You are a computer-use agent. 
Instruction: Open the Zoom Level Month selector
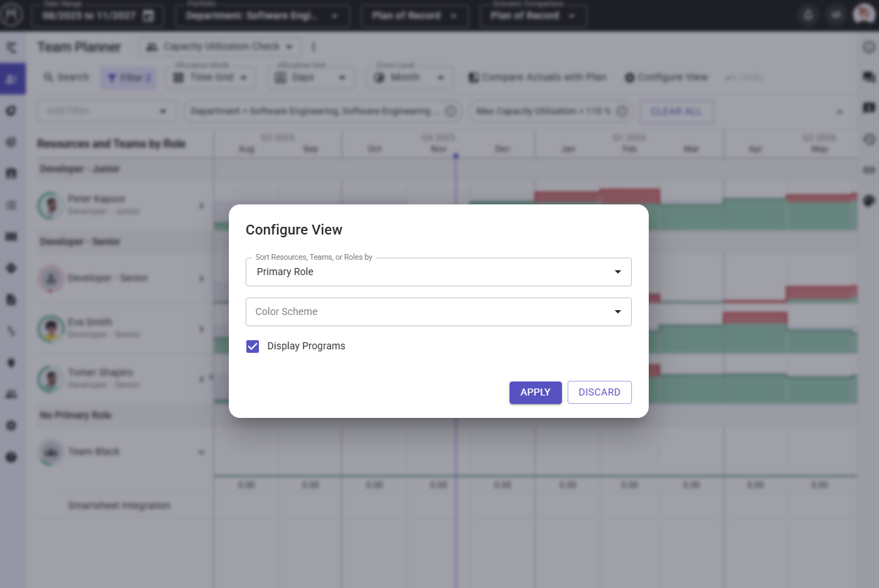click(409, 78)
